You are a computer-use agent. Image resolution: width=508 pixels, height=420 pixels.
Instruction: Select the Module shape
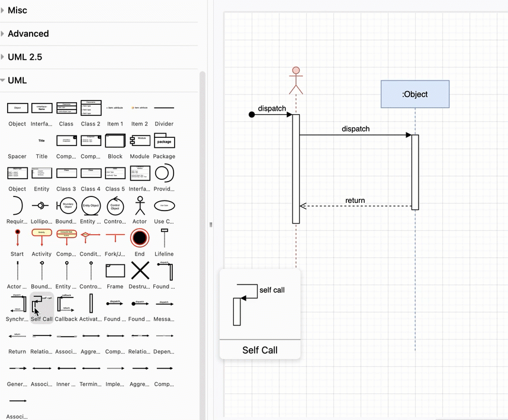pyautogui.click(x=139, y=140)
